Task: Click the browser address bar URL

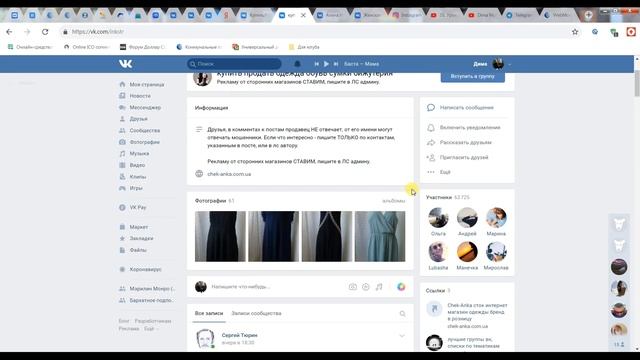Action: 98,32
